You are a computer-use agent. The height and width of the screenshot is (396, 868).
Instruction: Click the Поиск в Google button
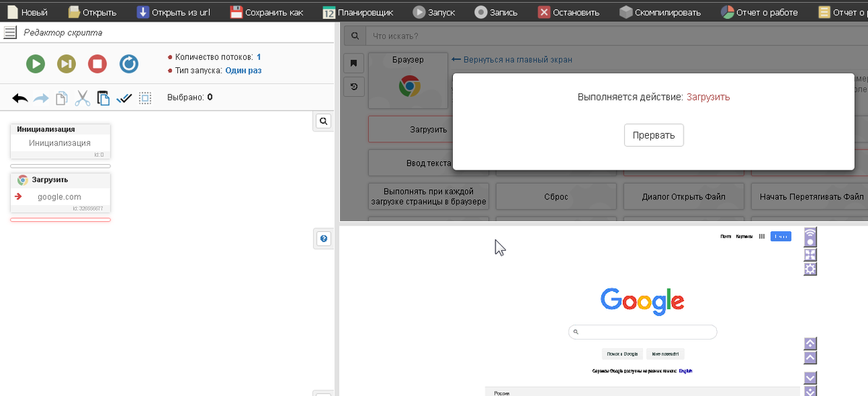click(621, 354)
